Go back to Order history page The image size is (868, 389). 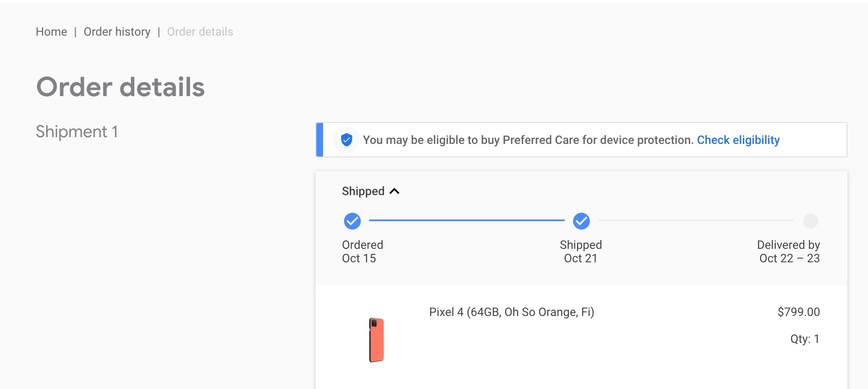117,32
